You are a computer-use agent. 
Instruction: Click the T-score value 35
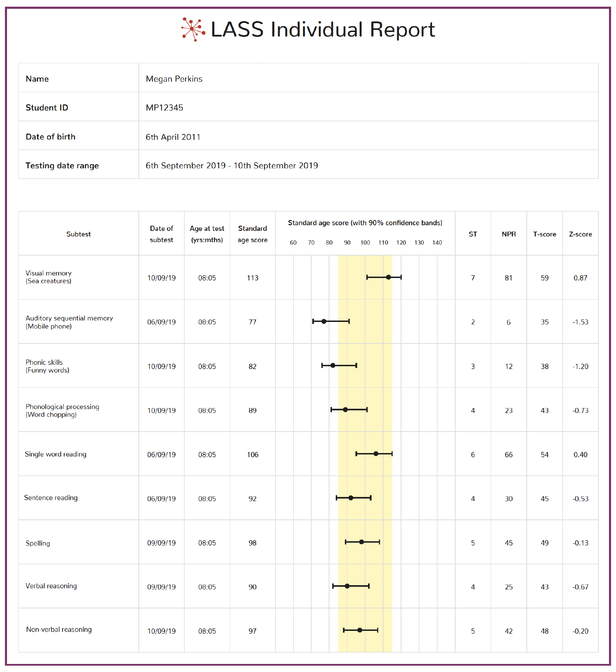pyautogui.click(x=545, y=322)
